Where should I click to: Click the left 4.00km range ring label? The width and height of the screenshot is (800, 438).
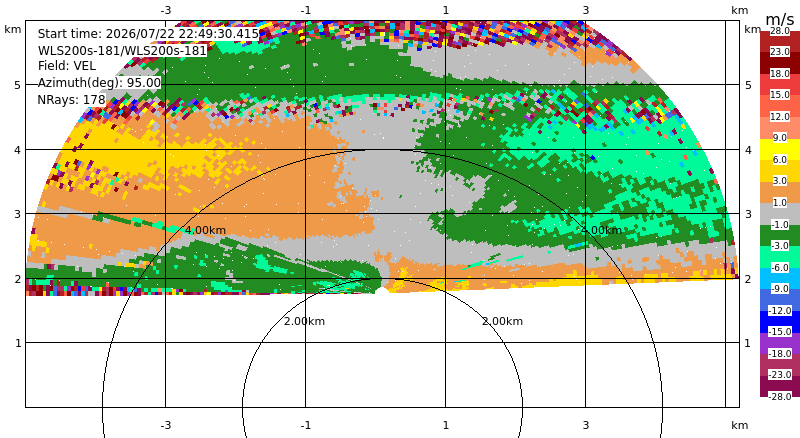point(205,230)
